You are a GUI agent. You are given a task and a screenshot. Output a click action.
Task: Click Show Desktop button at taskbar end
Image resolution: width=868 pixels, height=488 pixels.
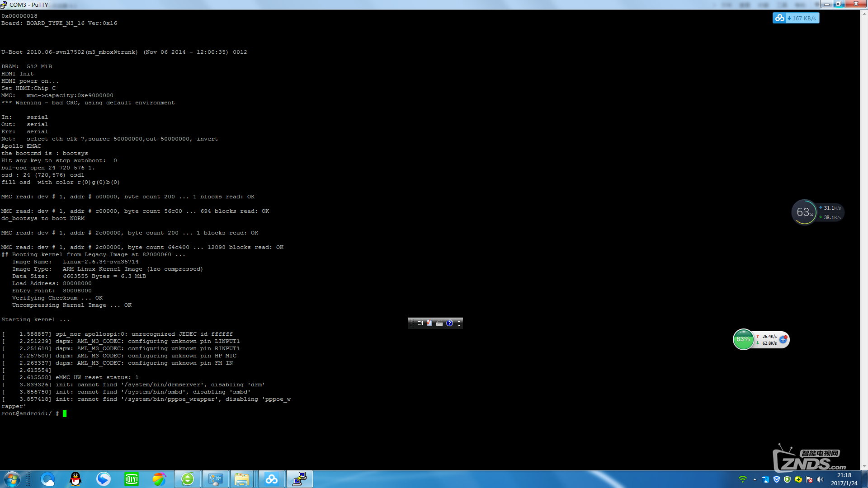coord(864,479)
